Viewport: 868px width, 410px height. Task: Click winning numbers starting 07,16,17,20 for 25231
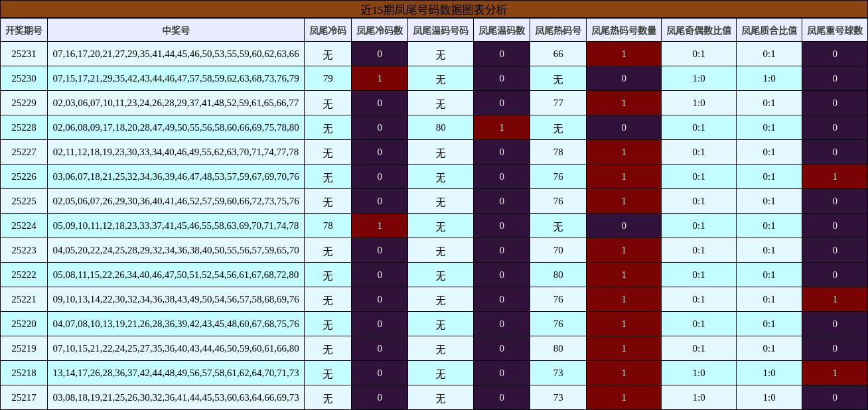click(176, 54)
